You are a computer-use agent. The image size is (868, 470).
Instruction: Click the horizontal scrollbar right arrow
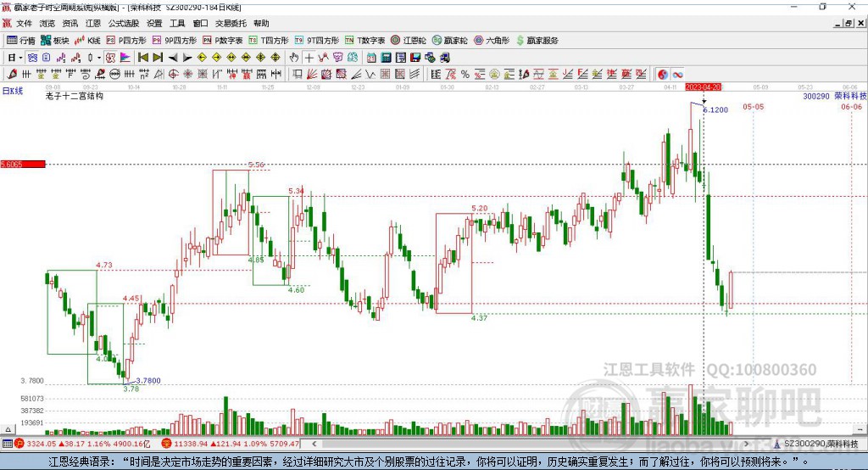pyautogui.click(x=746, y=444)
